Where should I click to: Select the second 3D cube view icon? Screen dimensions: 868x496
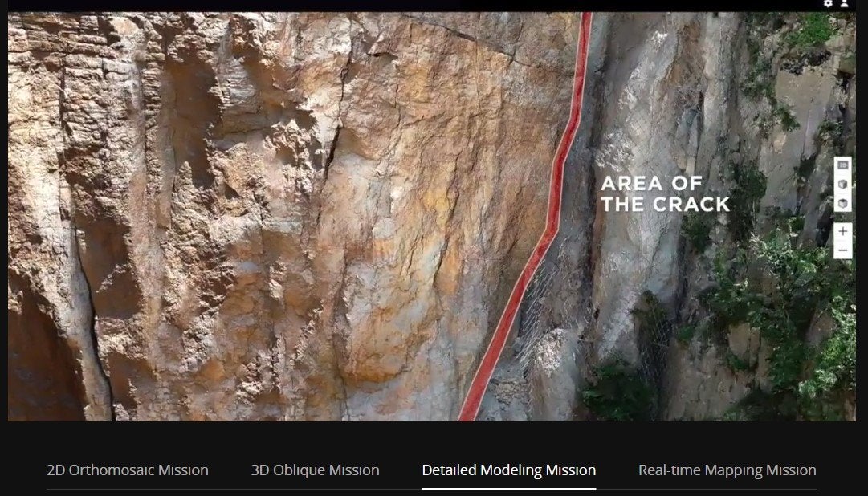point(842,203)
